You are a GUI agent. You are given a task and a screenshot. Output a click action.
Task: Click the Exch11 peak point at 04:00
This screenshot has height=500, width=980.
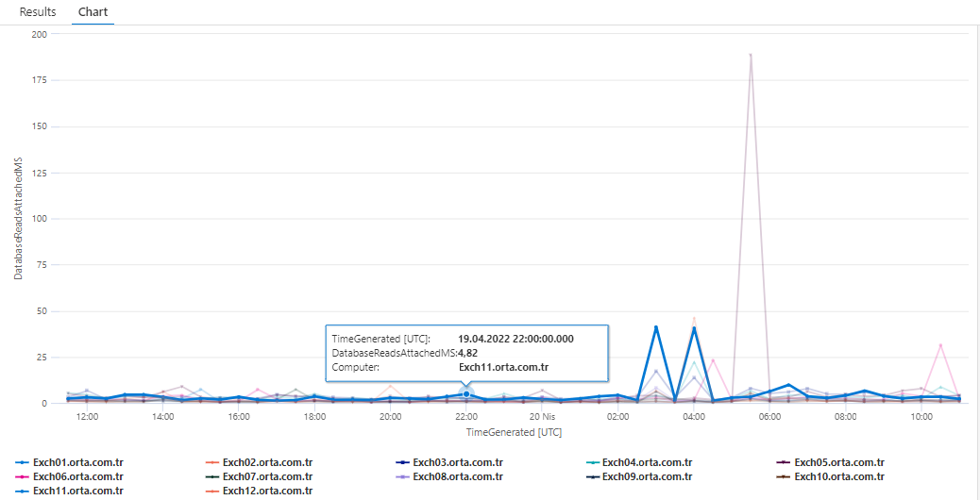pos(694,328)
